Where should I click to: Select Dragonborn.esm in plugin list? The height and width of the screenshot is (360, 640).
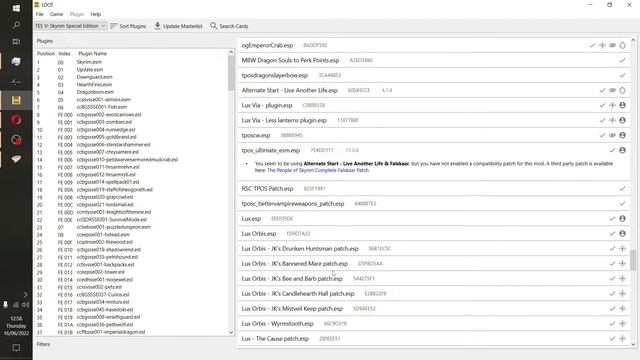point(95,92)
